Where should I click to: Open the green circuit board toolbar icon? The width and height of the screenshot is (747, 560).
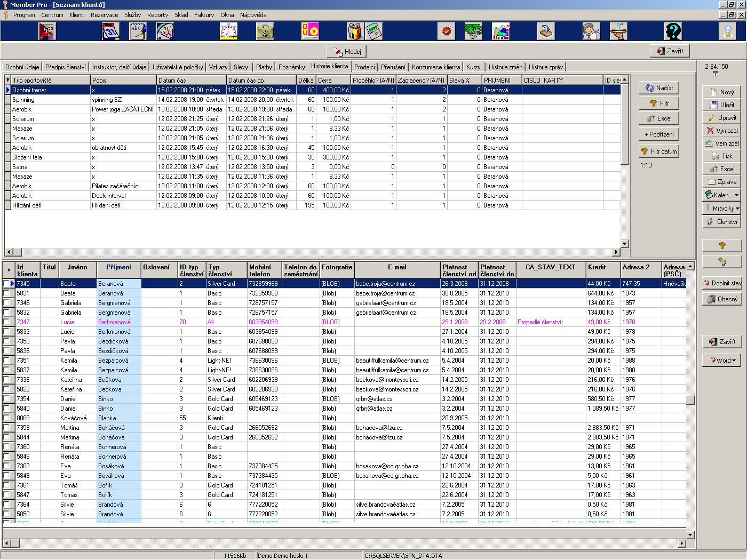[x=473, y=31]
